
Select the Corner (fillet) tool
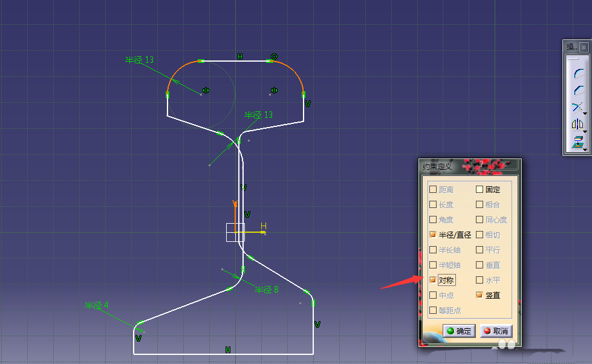(578, 73)
